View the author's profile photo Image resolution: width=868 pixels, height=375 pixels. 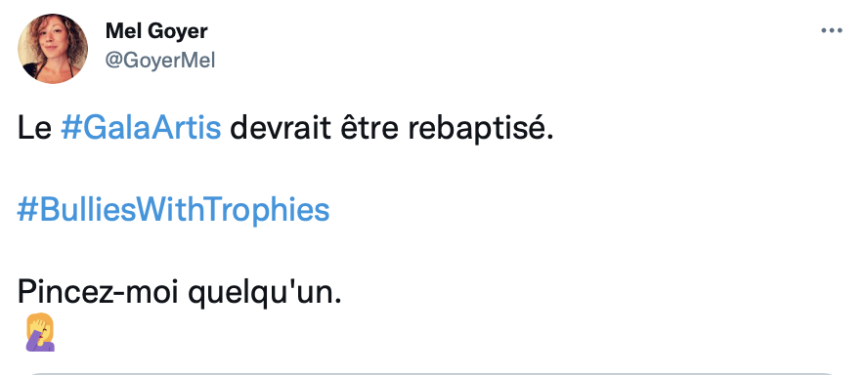pos(53,49)
